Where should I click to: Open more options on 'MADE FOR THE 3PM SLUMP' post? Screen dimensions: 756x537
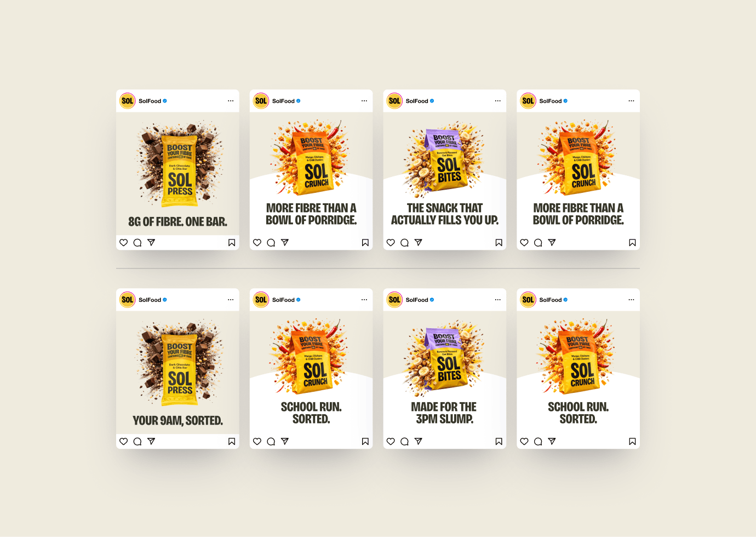click(498, 300)
